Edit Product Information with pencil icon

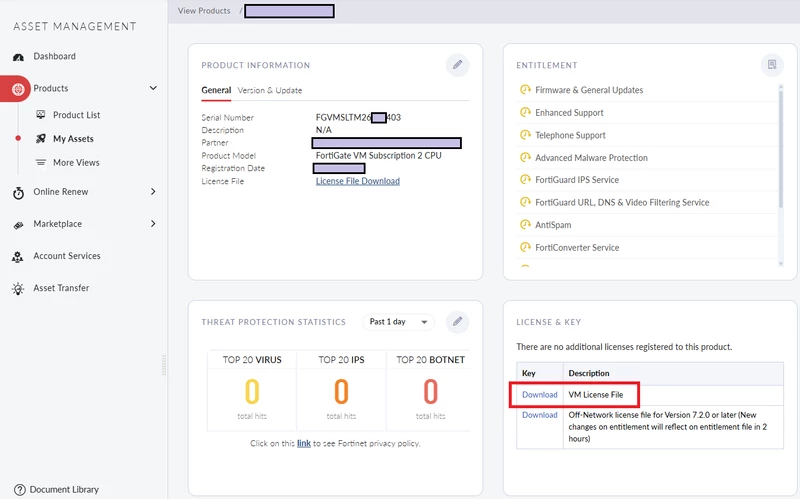[x=457, y=65]
